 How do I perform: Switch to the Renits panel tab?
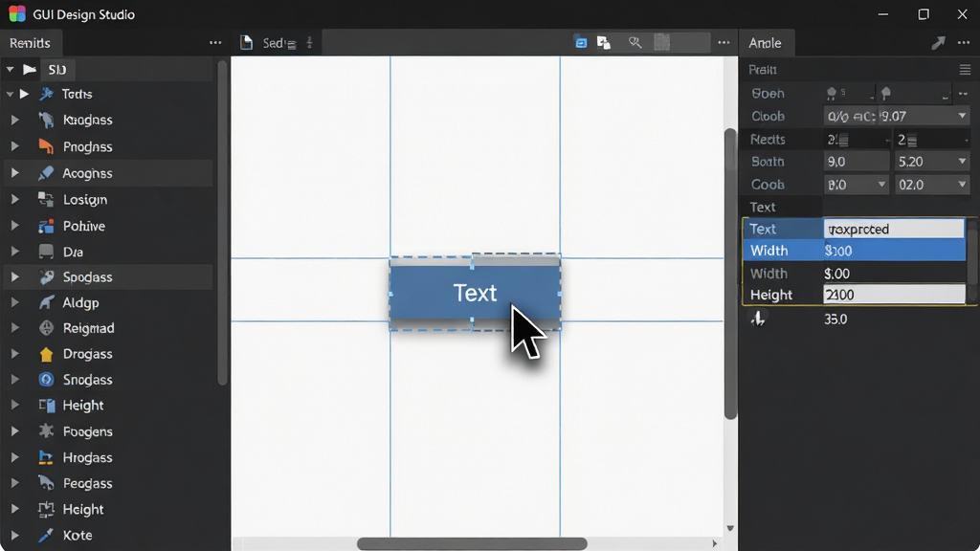30,43
